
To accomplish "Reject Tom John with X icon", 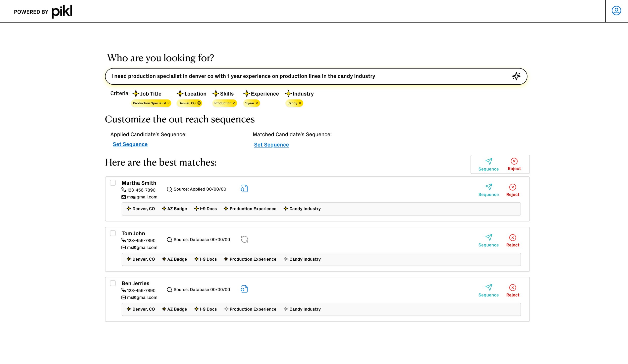I will click(512, 238).
